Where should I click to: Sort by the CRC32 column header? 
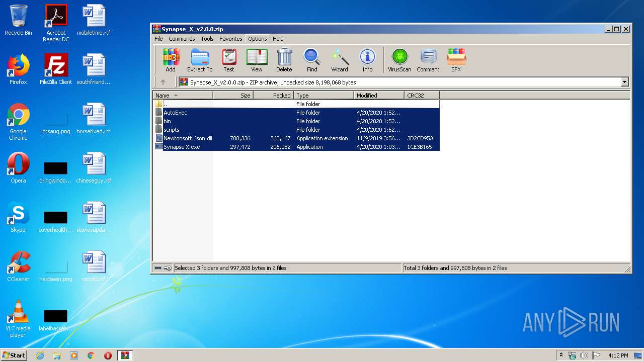[x=422, y=95]
